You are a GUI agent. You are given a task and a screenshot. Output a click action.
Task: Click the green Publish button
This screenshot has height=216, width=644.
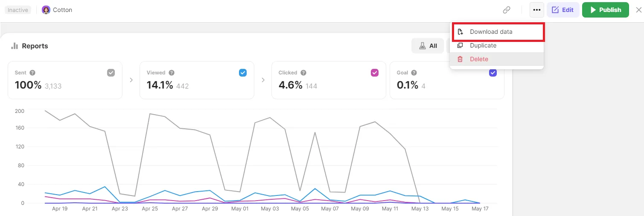tap(606, 10)
